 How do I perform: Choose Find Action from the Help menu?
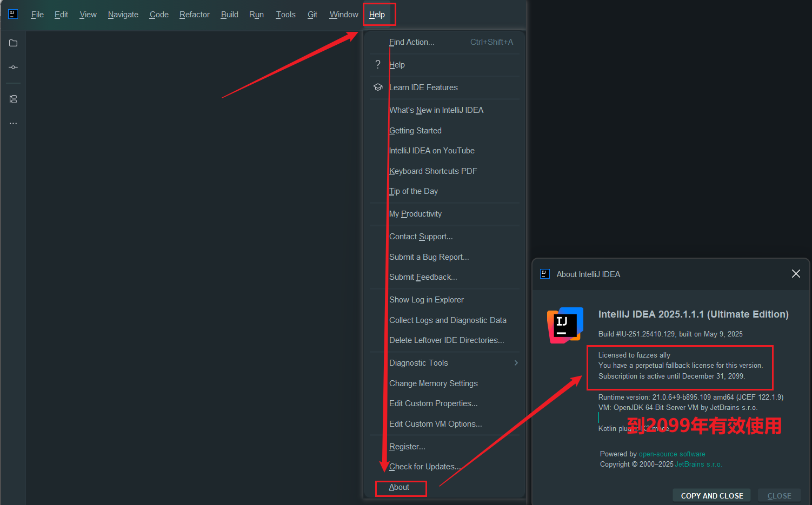pyautogui.click(x=444, y=42)
